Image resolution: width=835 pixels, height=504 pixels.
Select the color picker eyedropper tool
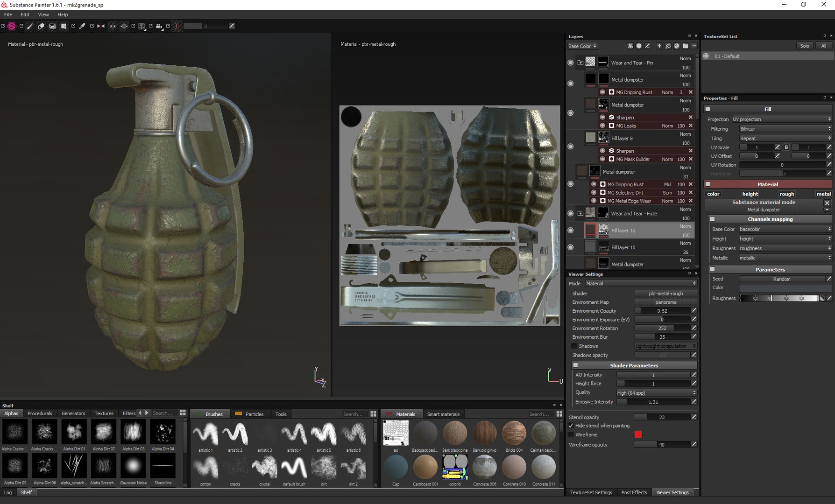click(x=82, y=26)
